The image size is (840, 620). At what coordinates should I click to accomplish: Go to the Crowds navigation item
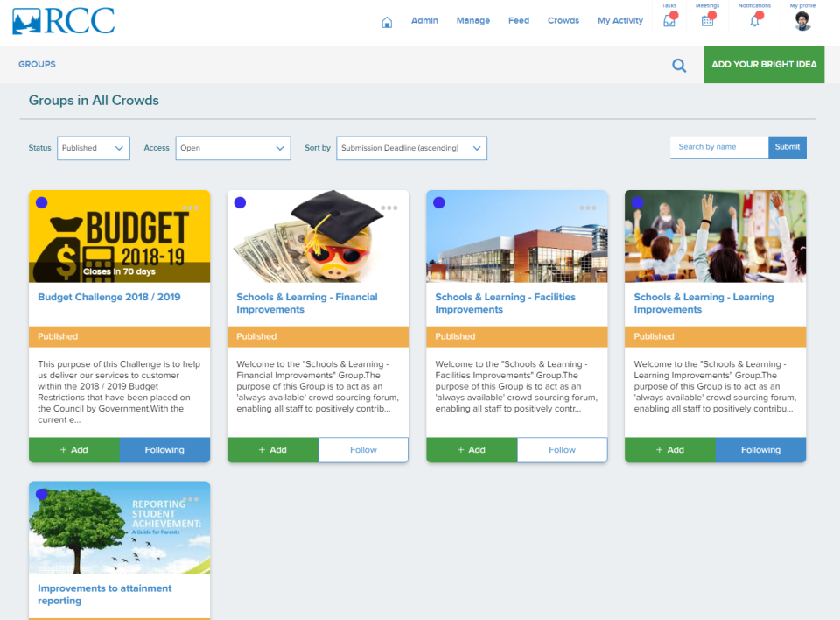(563, 21)
